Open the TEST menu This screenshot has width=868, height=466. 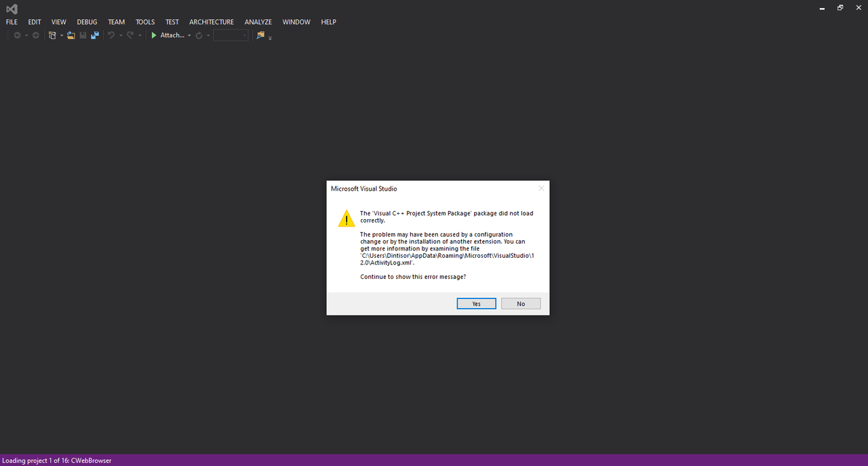click(x=172, y=22)
